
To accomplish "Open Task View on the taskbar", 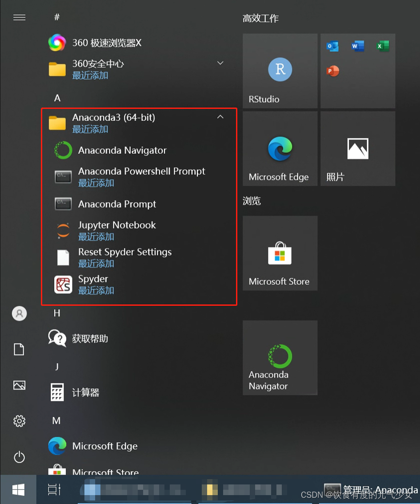I will pos(54,489).
